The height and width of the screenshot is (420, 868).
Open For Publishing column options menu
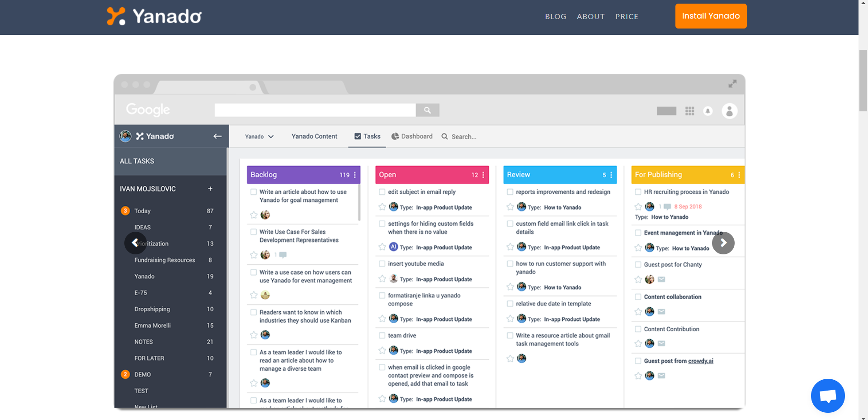(x=739, y=175)
